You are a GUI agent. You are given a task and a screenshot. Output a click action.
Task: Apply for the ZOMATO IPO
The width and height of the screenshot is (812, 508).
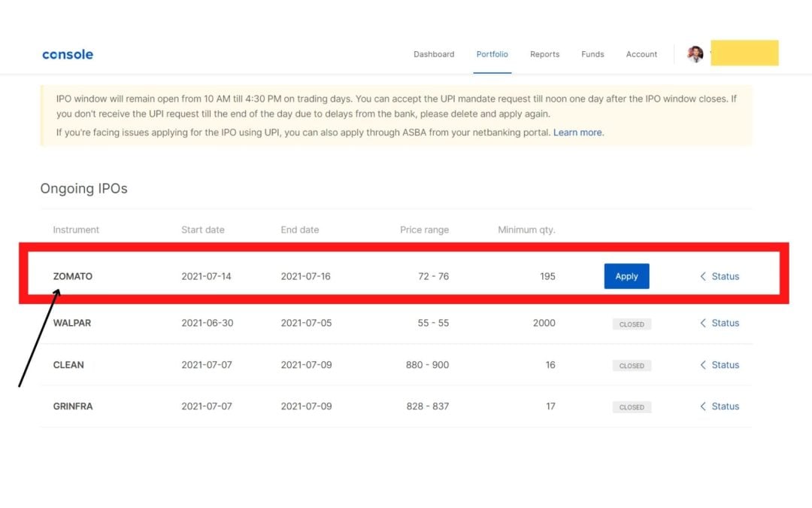point(626,276)
